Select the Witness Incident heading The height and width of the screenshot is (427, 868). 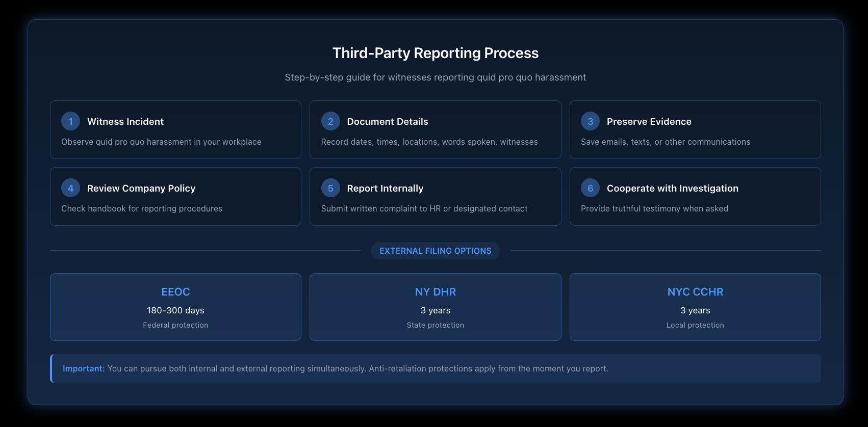[x=125, y=122]
